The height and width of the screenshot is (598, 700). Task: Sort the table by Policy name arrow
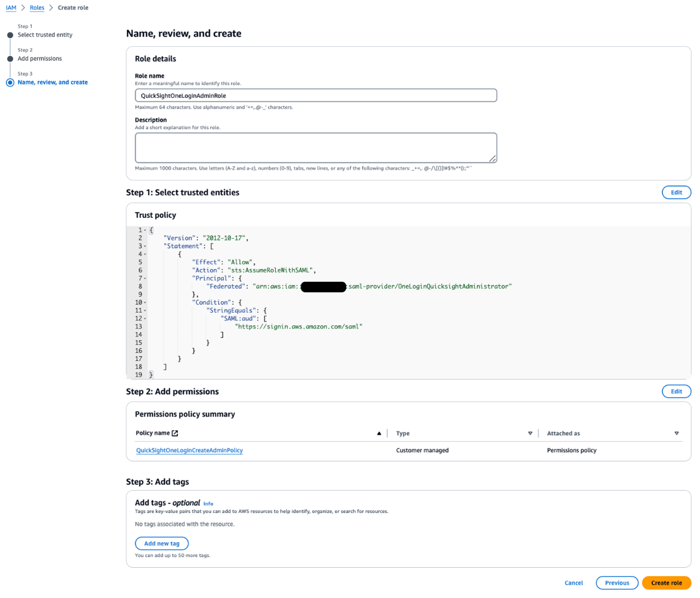[379, 434]
